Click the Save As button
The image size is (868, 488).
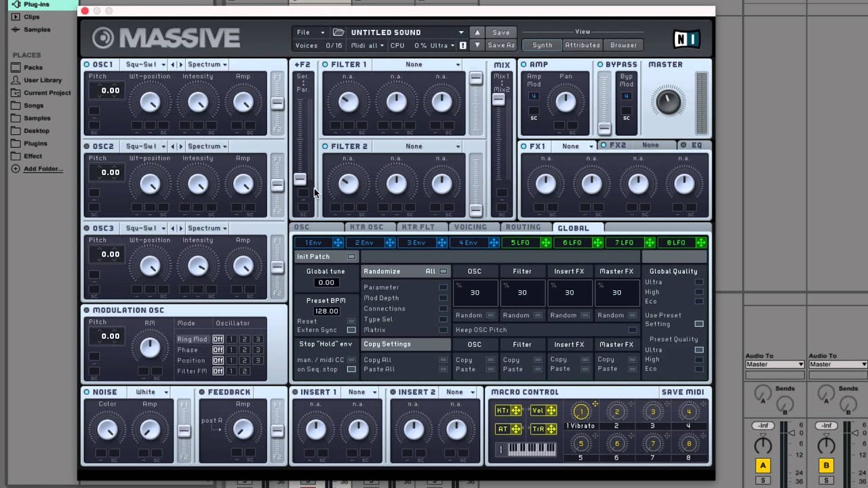click(501, 45)
